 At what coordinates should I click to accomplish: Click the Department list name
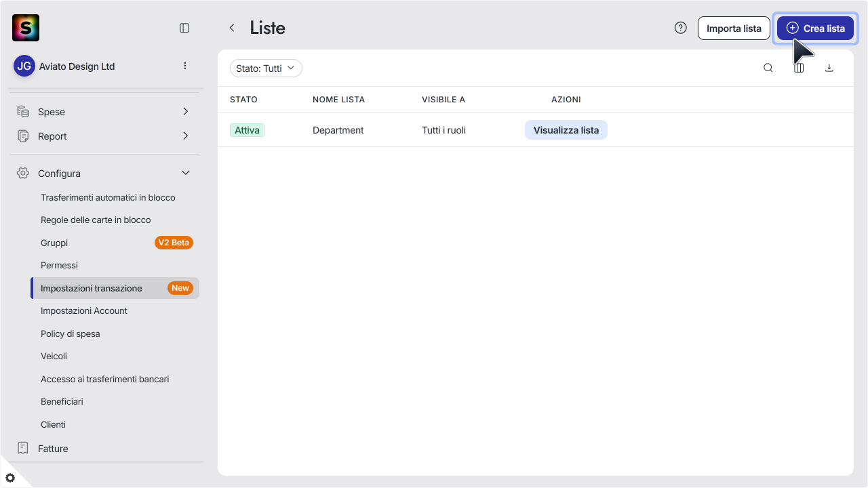[338, 130]
